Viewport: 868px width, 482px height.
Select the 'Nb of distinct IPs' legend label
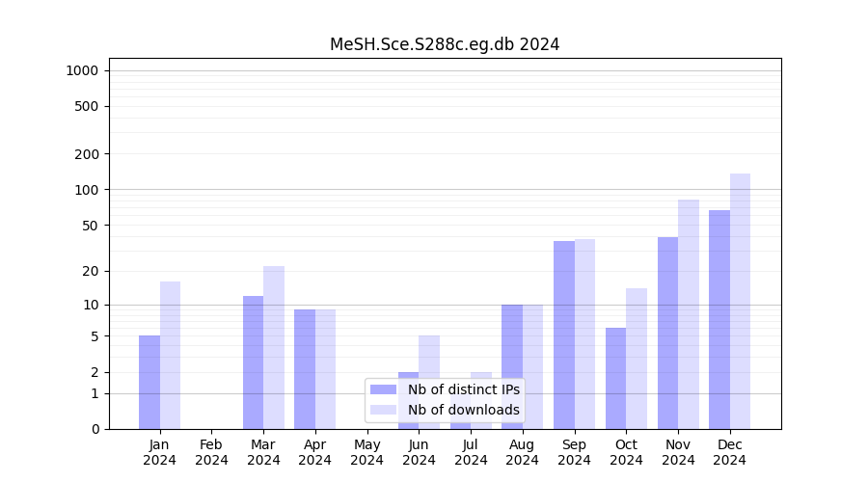click(x=463, y=389)
